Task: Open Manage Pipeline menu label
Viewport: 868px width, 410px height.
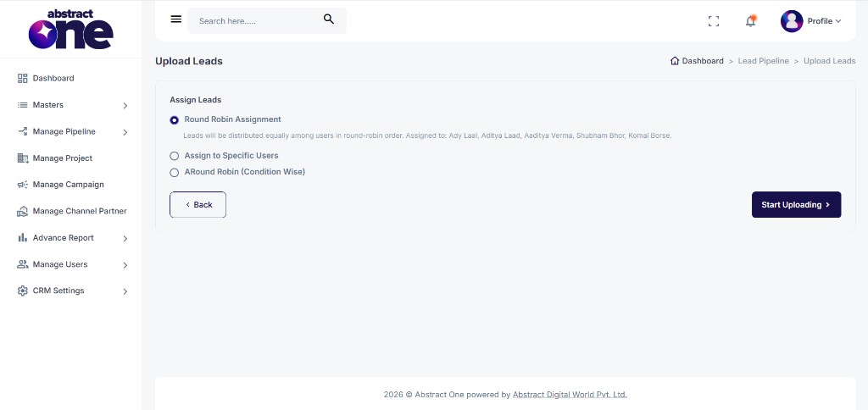Action: [x=64, y=131]
